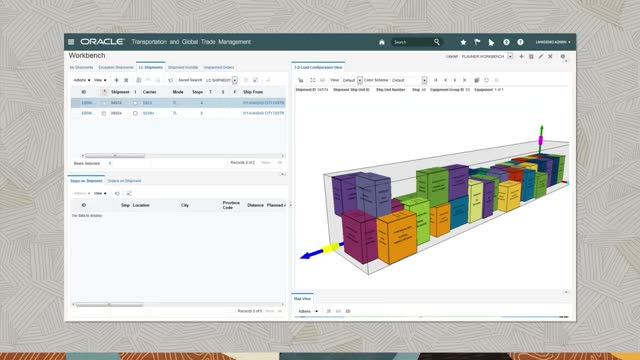This screenshot has height=360, width=640.
Task: Open View dropdown in shipments toolbar
Action: [100, 80]
